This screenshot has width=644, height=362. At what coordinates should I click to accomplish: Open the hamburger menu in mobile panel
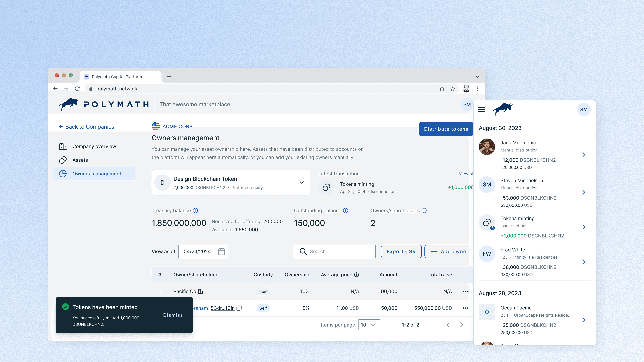click(481, 109)
